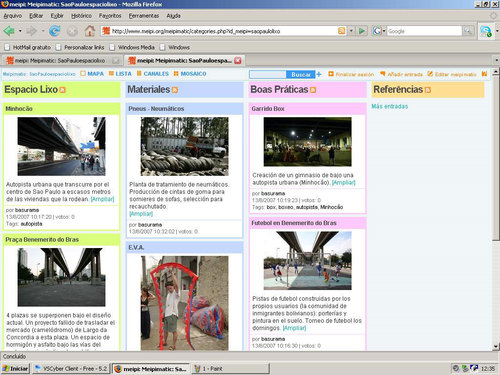Switch to the first meipi browser tab
This screenshot has height=375, width=500.
pos(62,61)
